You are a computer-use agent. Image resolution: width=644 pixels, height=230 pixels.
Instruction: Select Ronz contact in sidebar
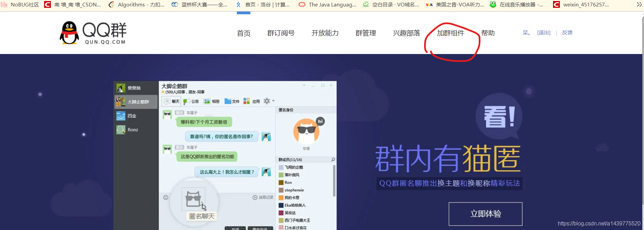136,130
